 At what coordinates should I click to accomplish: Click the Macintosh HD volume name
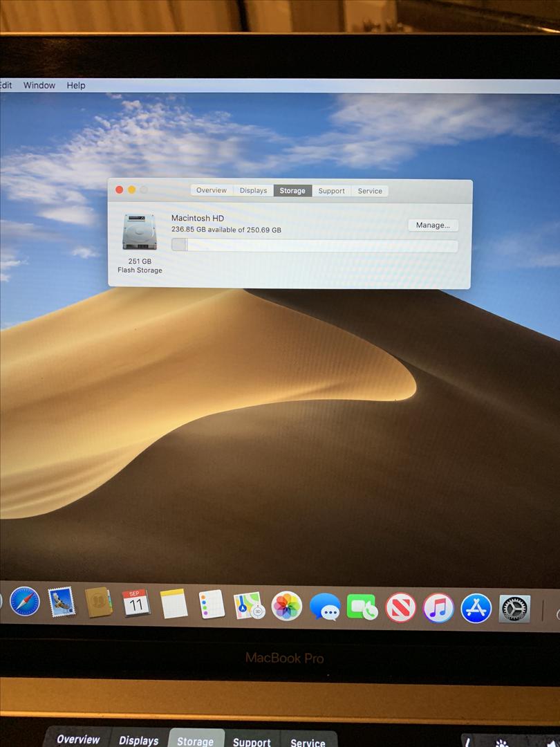(x=198, y=218)
